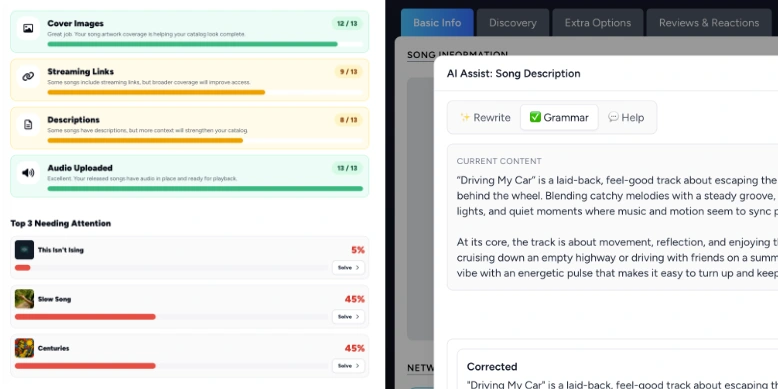778x389 pixels.
Task: Open the Basic Info tab
Action: (x=437, y=23)
